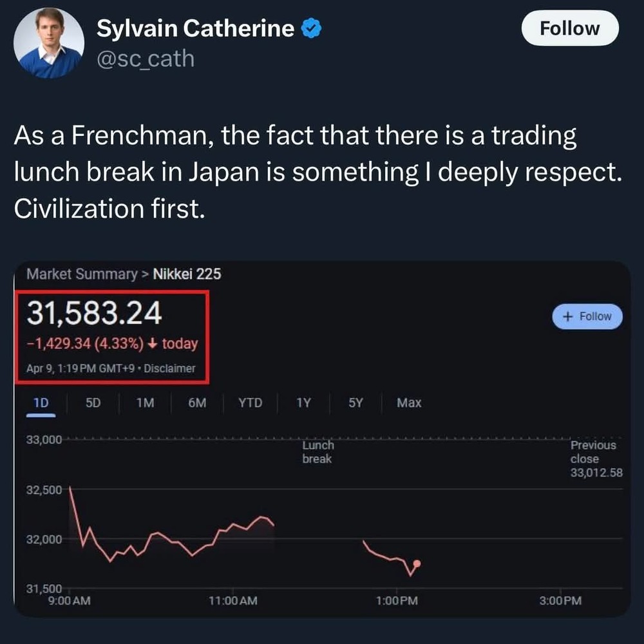Follow Sylvain Catherine's account

(x=570, y=28)
